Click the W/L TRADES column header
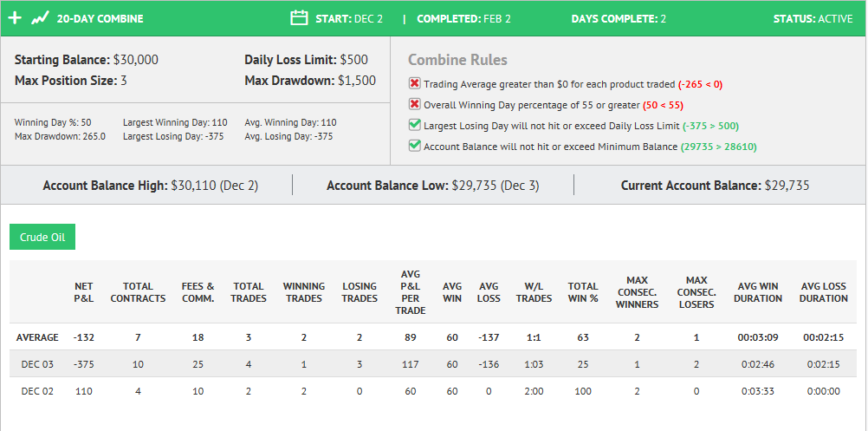Viewport: 868px width, 431px height. click(534, 292)
